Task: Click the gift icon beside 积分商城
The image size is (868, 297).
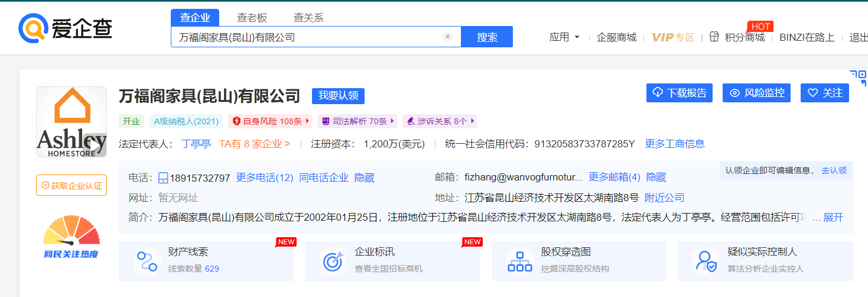Action: tap(714, 37)
